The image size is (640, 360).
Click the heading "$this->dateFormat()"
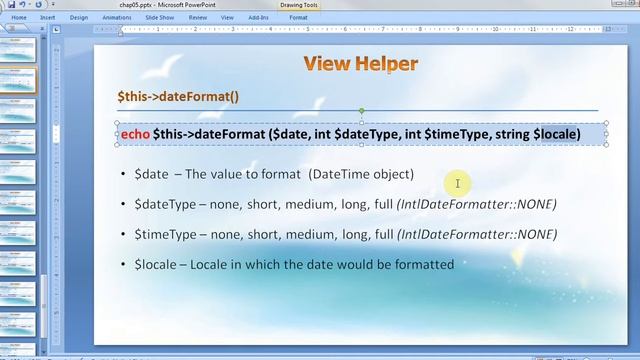coord(178,97)
